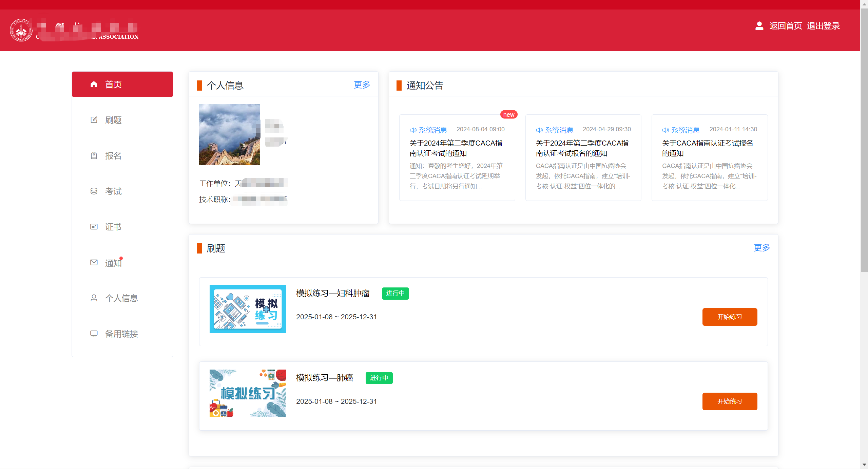Open 更多 in 个人信息 panel
The width and height of the screenshot is (868, 469).
click(362, 85)
